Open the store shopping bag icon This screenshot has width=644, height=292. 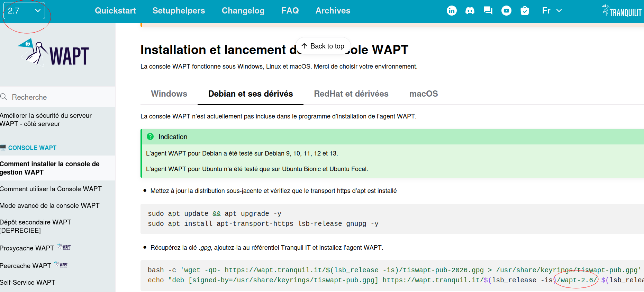(525, 11)
